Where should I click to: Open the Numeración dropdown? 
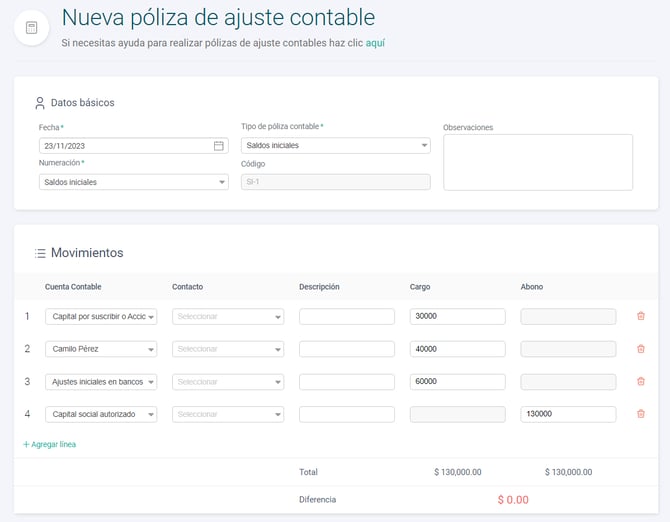coord(134,182)
